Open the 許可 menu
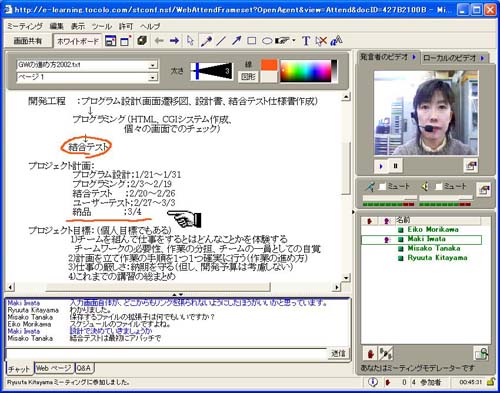Viewport: 500px width, 393px height. 126,26
